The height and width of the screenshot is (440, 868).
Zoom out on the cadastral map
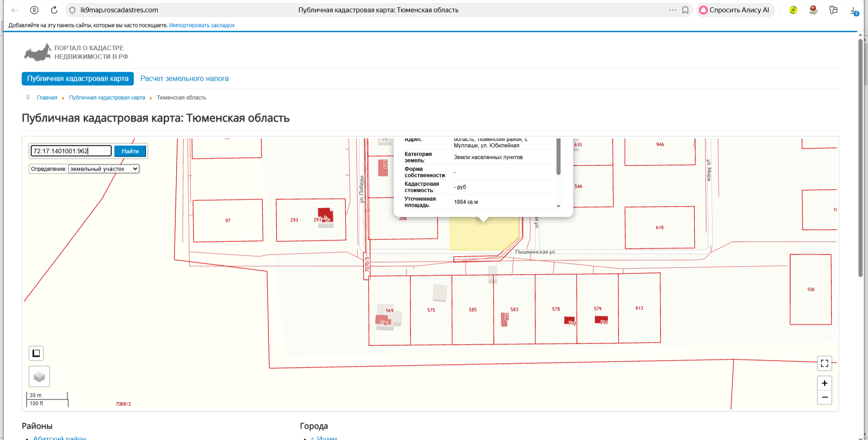click(824, 397)
